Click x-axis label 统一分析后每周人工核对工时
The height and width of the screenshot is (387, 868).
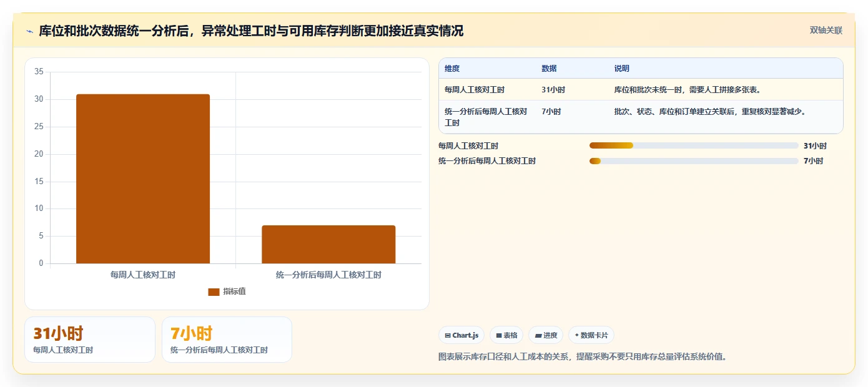[328, 275]
